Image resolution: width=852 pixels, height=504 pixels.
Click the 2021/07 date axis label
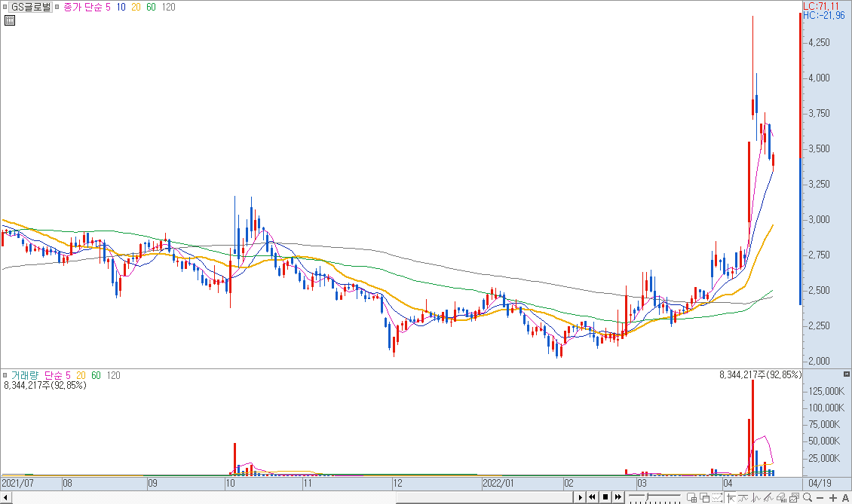tap(18, 483)
